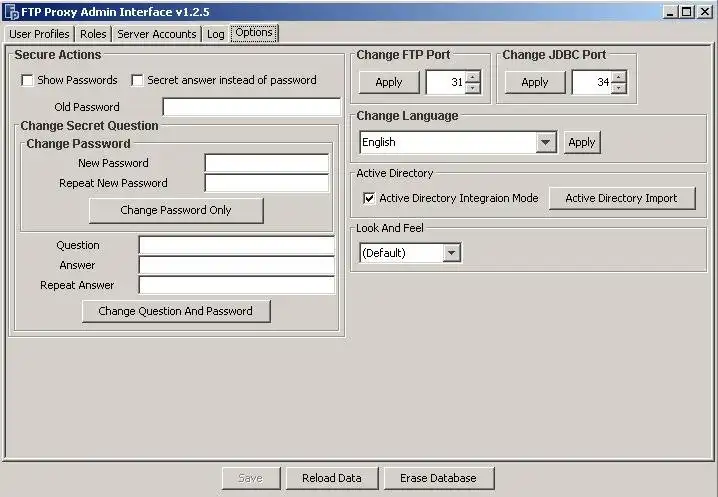
Task: Click the Repeat New Password field
Action: point(267,183)
